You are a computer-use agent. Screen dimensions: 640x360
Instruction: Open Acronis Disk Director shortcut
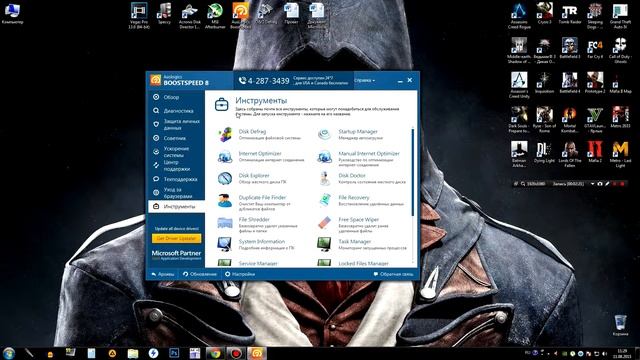click(189, 16)
